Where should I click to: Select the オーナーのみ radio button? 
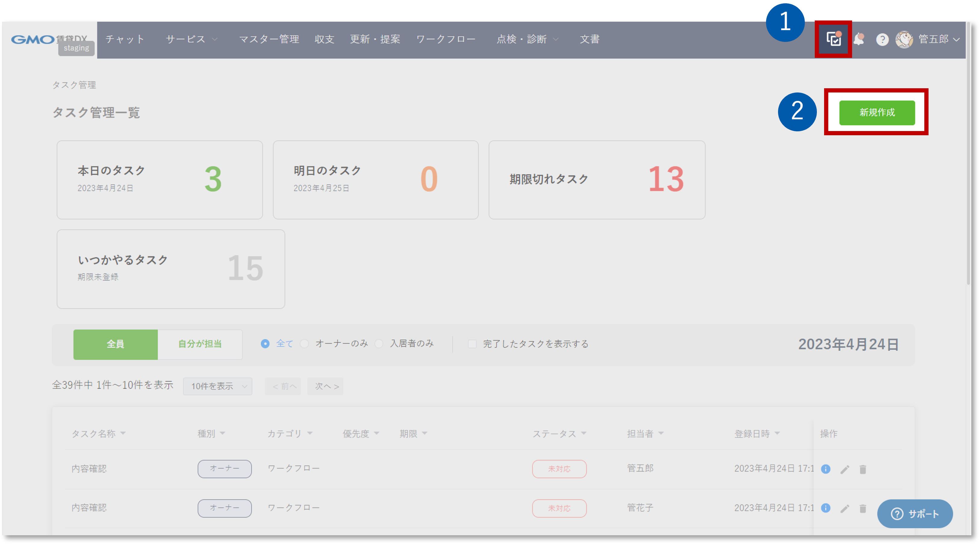tap(304, 344)
